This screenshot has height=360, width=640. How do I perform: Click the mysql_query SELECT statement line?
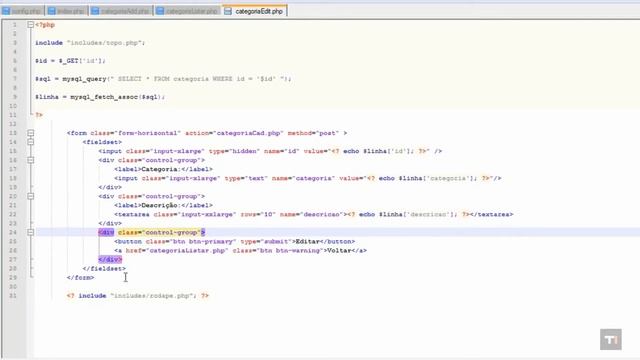[163, 79]
